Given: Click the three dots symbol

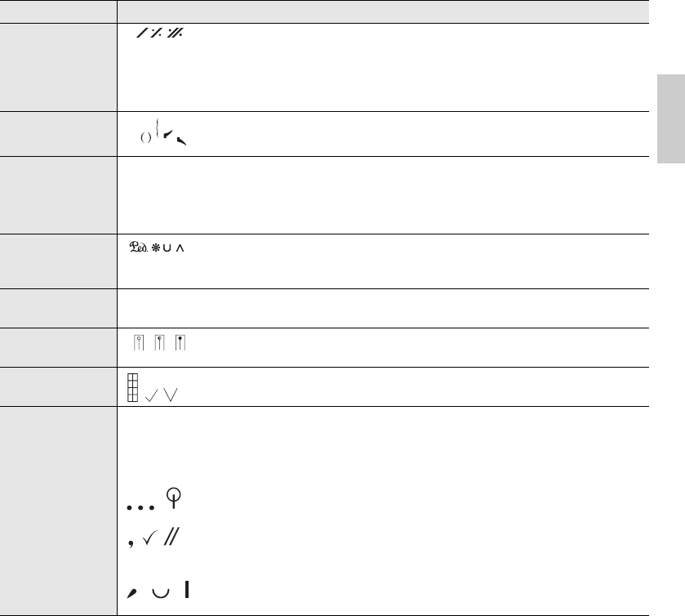Looking at the screenshot, I should [x=140, y=507].
